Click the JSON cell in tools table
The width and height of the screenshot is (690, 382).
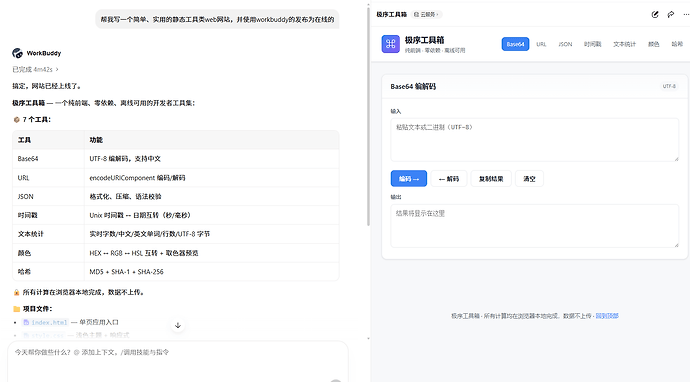(x=48, y=197)
